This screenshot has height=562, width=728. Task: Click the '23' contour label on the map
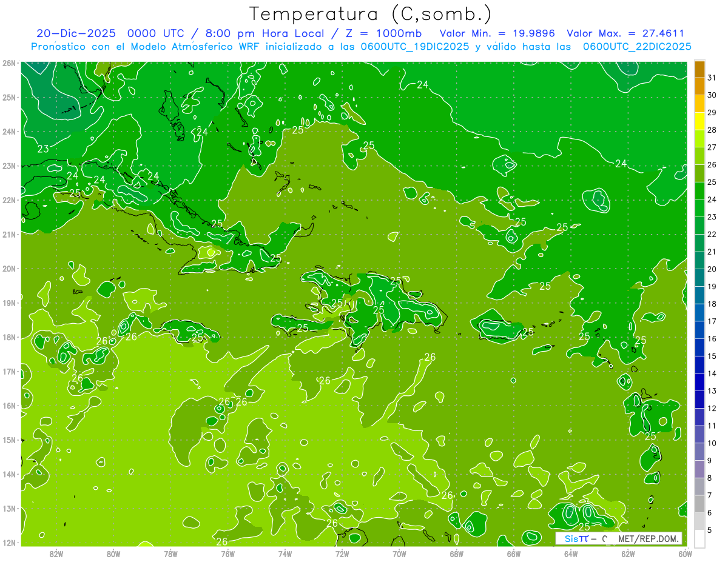pos(43,149)
